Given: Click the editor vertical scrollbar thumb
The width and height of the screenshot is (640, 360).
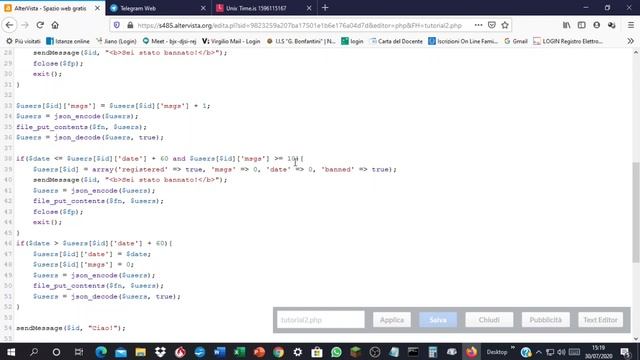Looking at the screenshot, I should [x=636, y=212].
